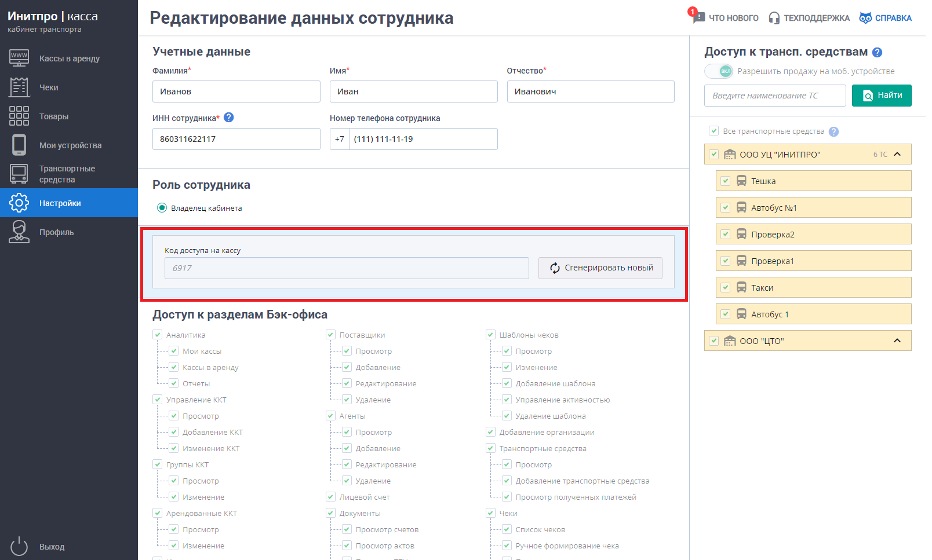Click the ТЕХПОДДЕРЖКА headset icon

(774, 18)
